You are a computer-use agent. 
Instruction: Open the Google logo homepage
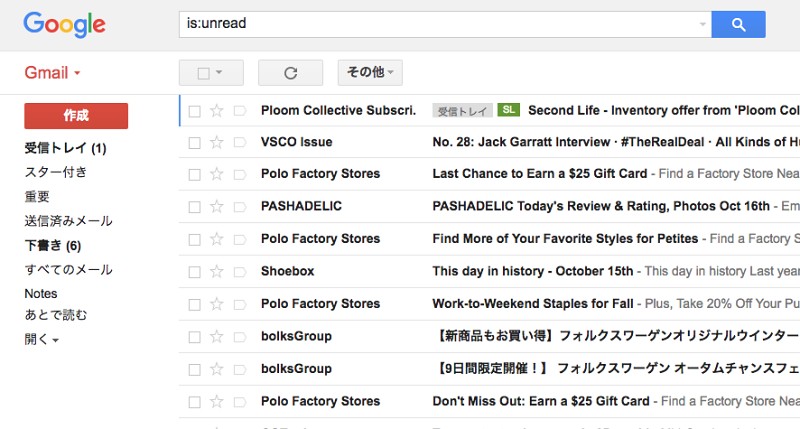pos(64,24)
